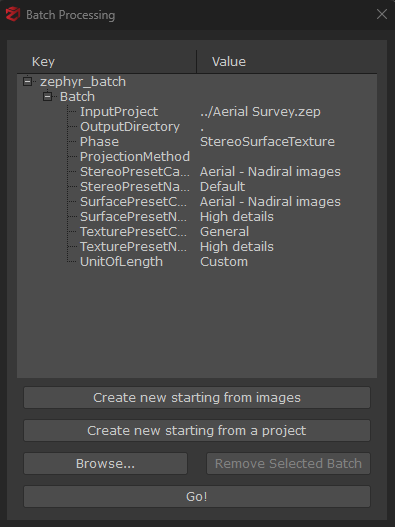The height and width of the screenshot is (527, 395).
Task: Select the OutputDirectory key
Action: pos(130,127)
